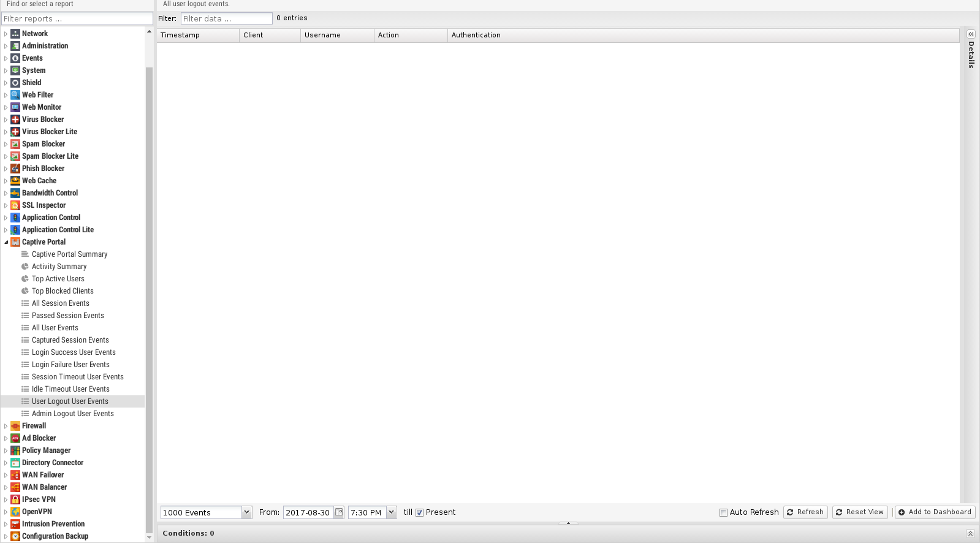980x543 pixels.
Task: Click the Virus Blocker icon
Action: (15, 120)
